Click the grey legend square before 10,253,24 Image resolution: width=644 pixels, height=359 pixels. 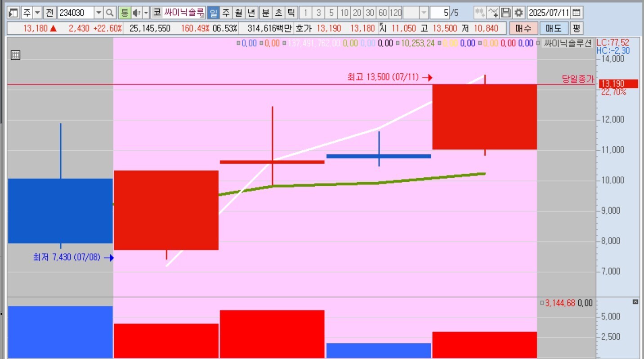pos(398,44)
